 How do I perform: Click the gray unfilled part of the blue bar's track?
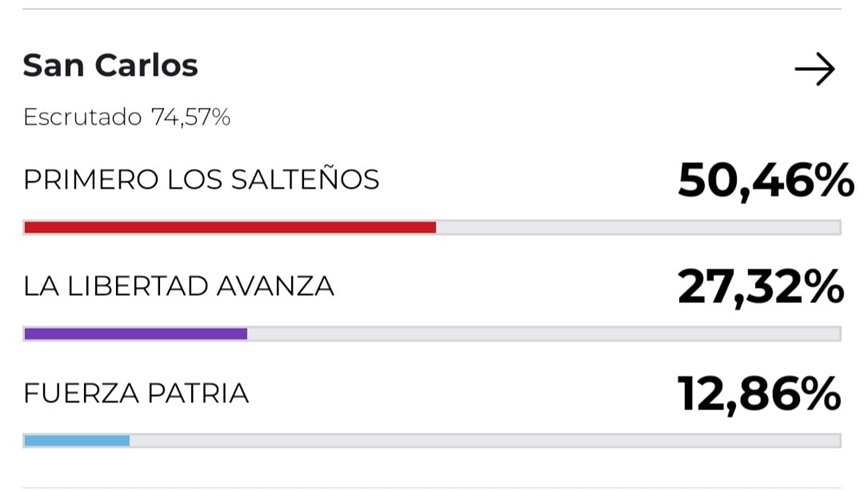[485, 440]
